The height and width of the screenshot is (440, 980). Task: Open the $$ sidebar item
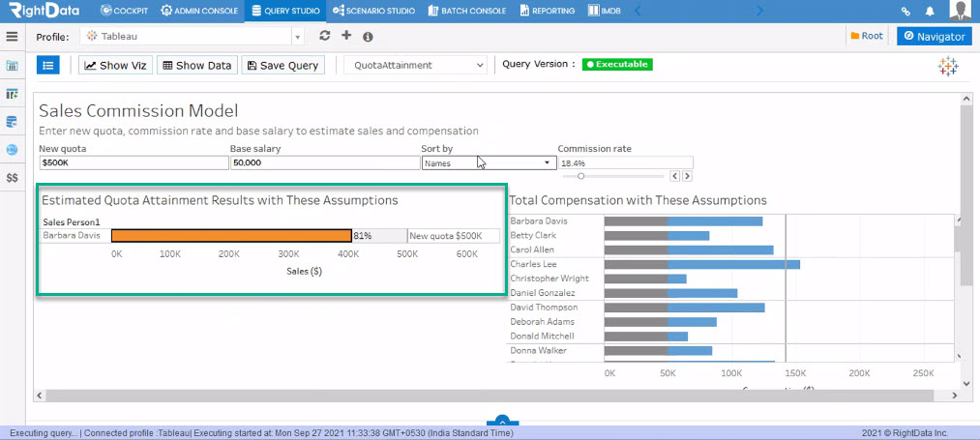[12, 178]
